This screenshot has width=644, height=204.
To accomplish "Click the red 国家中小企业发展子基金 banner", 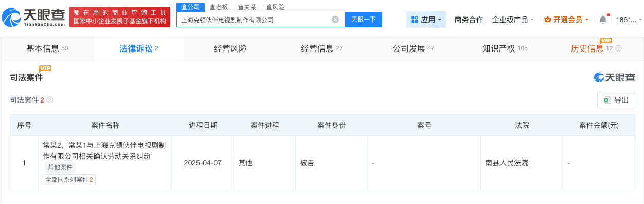I will pos(119,16).
